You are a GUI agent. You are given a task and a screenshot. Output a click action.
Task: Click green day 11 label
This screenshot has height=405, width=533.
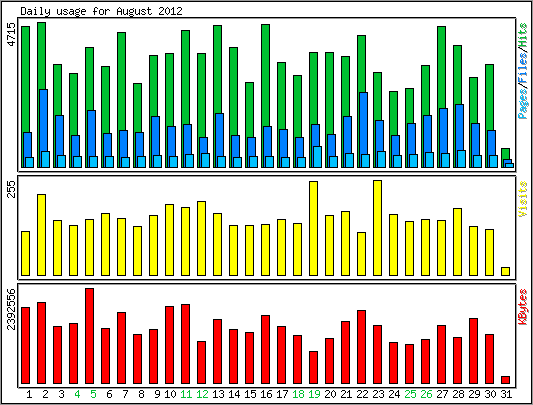(x=186, y=394)
